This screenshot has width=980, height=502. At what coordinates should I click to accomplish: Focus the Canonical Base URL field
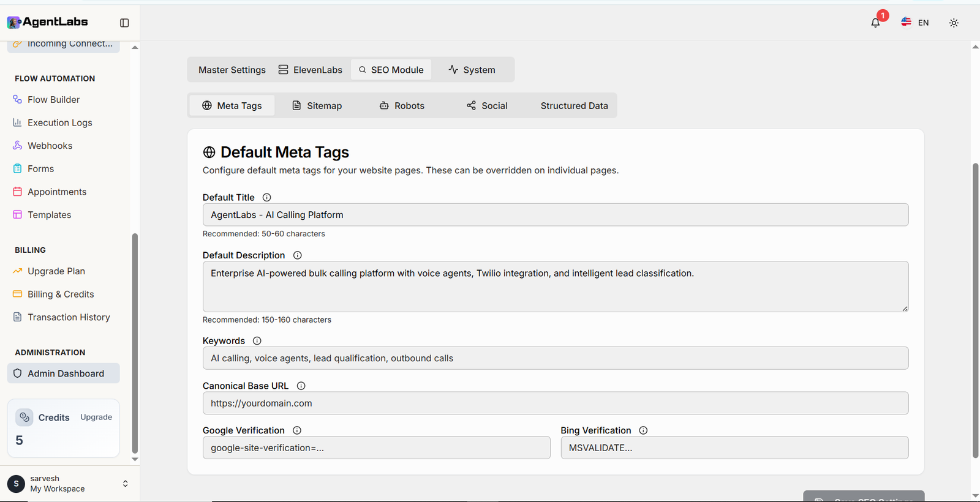coord(556,403)
